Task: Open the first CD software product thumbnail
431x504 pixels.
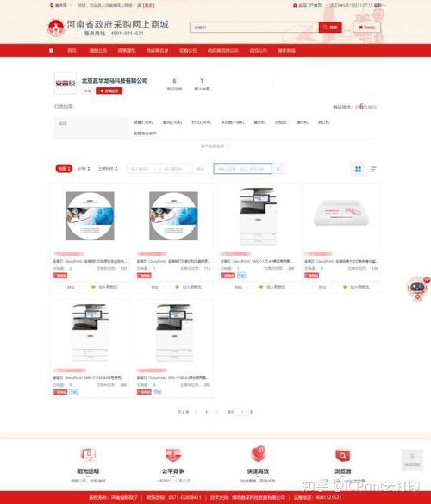Action: pos(90,216)
